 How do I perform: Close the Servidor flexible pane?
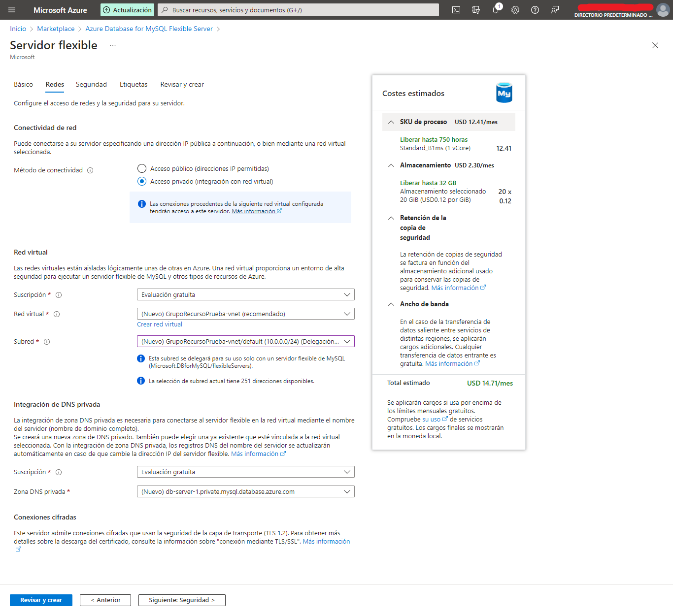pyautogui.click(x=655, y=45)
